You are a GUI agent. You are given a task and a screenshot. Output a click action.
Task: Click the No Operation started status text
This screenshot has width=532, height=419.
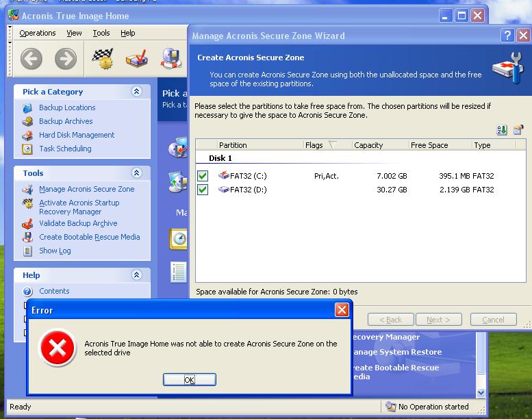click(433, 407)
